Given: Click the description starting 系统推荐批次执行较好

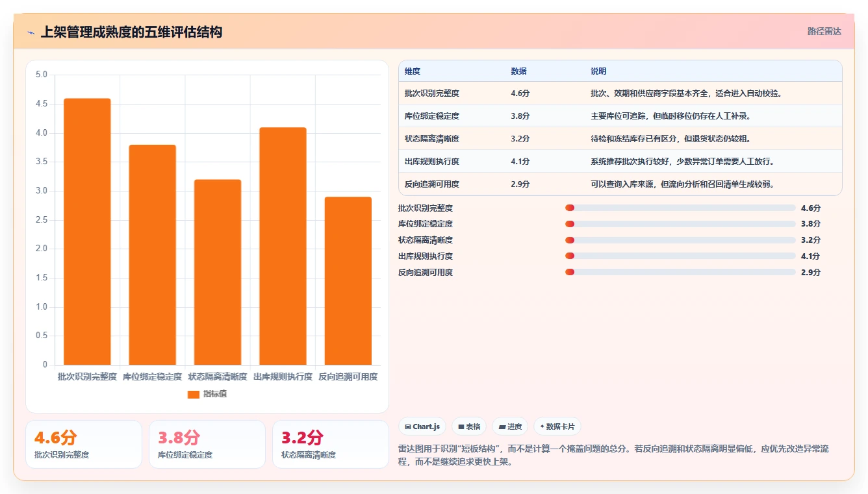Looking at the screenshot, I should (x=682, y=162).
